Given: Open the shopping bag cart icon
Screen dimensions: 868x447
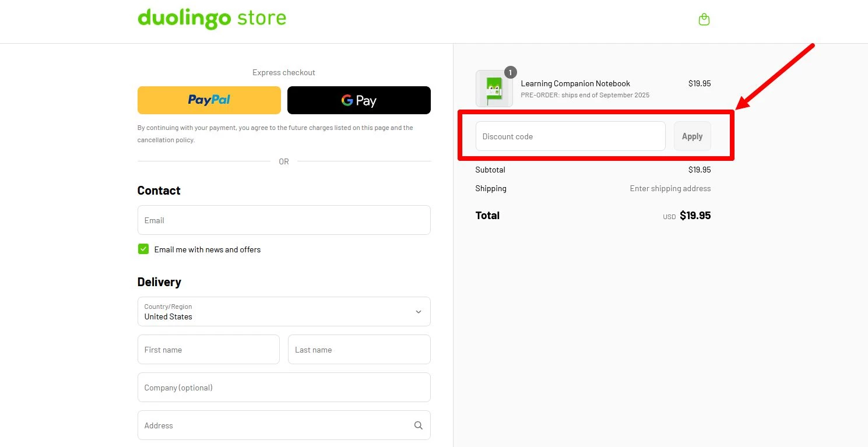Looking at the screenshot, I should [x=704, y=20].
